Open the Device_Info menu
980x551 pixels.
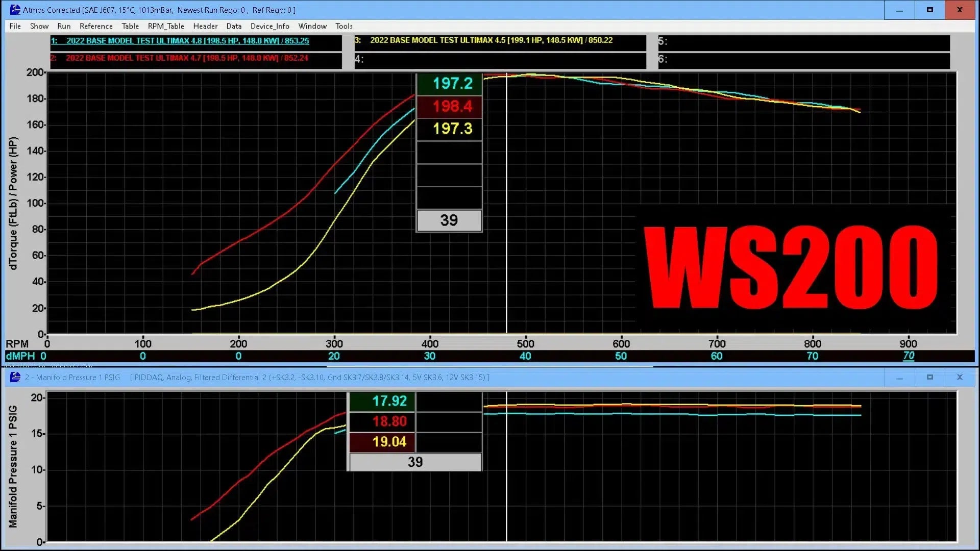(269, 26)
